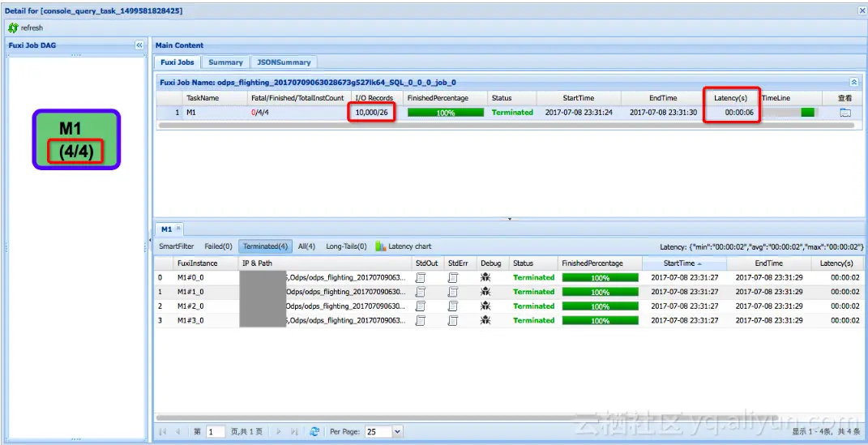Viewport: 868px width, 445px height.
Task: Click the Debug bug icon for M1#0_0
Action: [x=485, y=277]
